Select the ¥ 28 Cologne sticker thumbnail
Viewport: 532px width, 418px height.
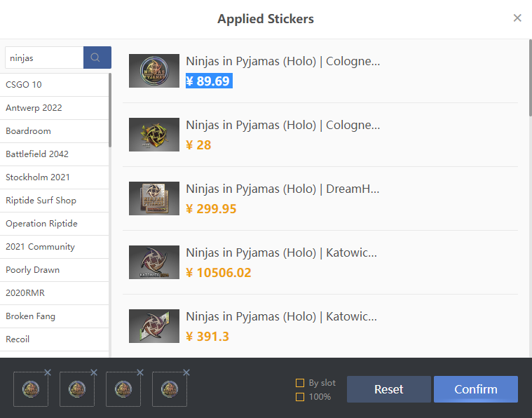[154, 135]
